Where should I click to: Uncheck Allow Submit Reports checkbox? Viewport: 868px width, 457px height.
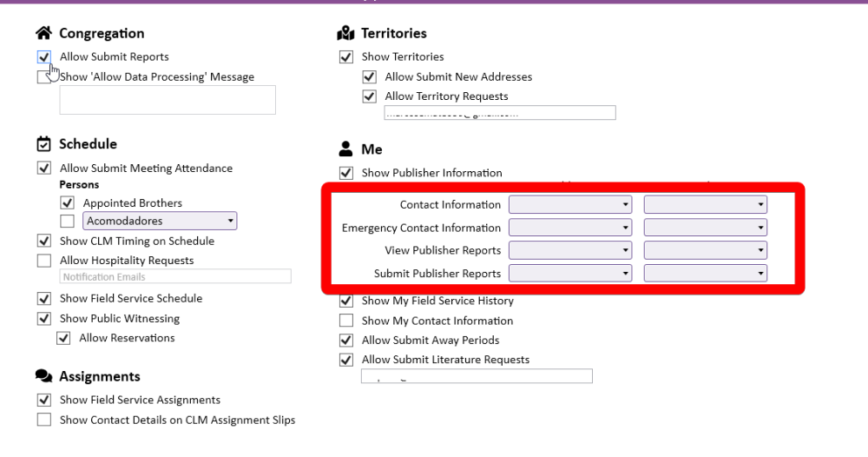(44, 57)
